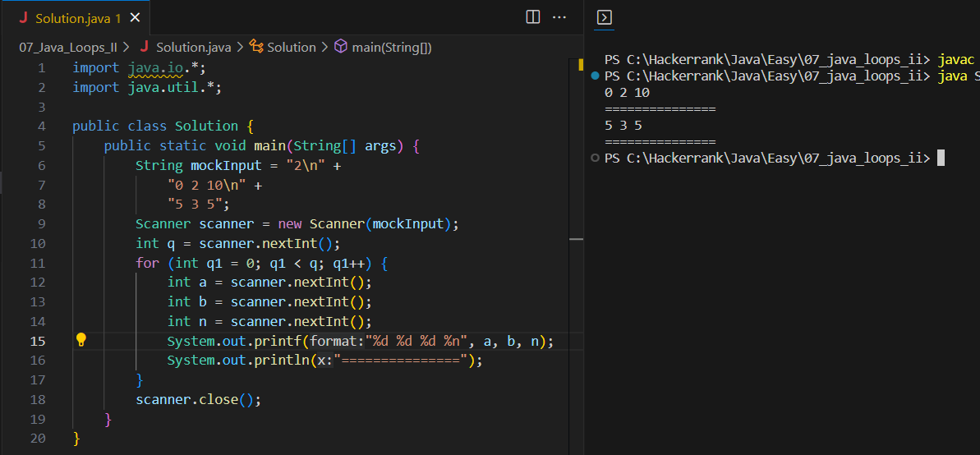
Task: Click the Java file icon in tab
Action: click(x=24, y=18)
